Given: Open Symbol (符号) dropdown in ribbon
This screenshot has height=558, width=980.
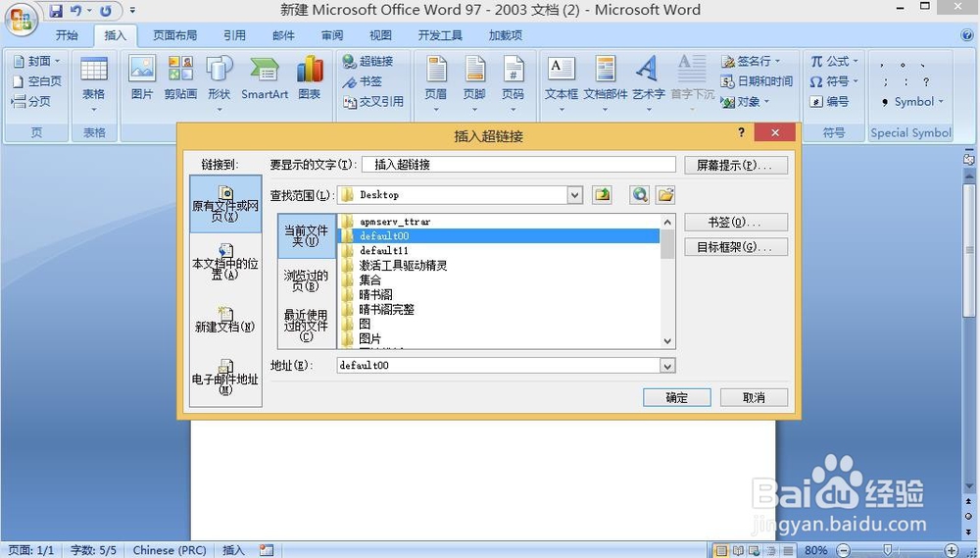Looking at the screenshot, I should (834, 81).
